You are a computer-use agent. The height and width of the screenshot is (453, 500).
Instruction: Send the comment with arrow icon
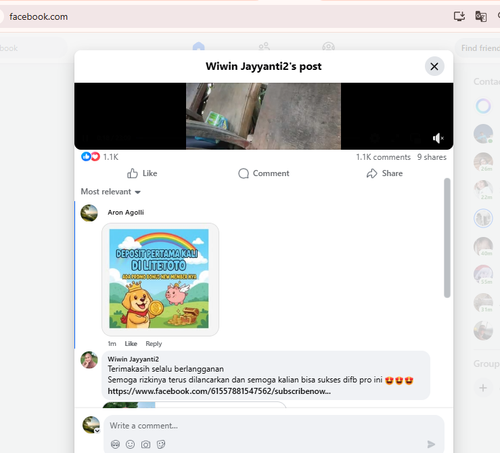[x=431, y=444]
